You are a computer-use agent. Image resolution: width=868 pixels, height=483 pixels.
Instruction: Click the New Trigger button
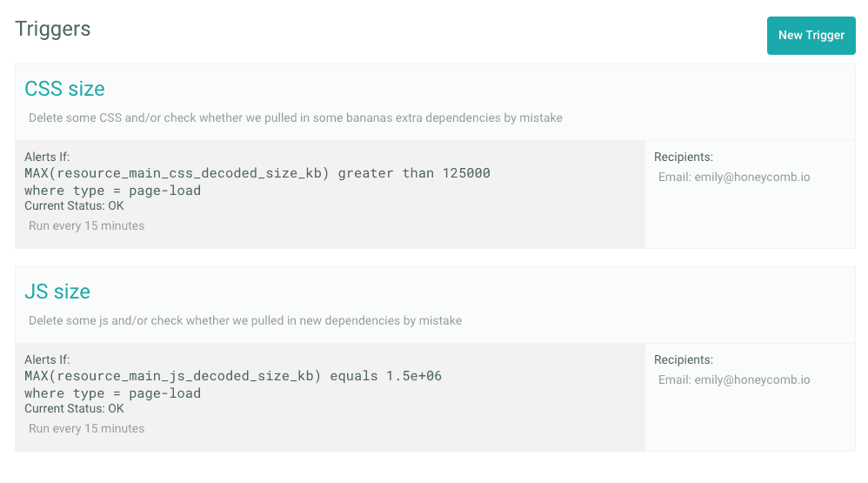(x=811, y=36)
